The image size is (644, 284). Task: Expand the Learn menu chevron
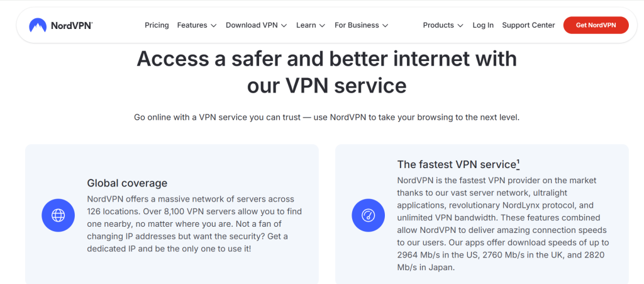(x=322, y=25)
